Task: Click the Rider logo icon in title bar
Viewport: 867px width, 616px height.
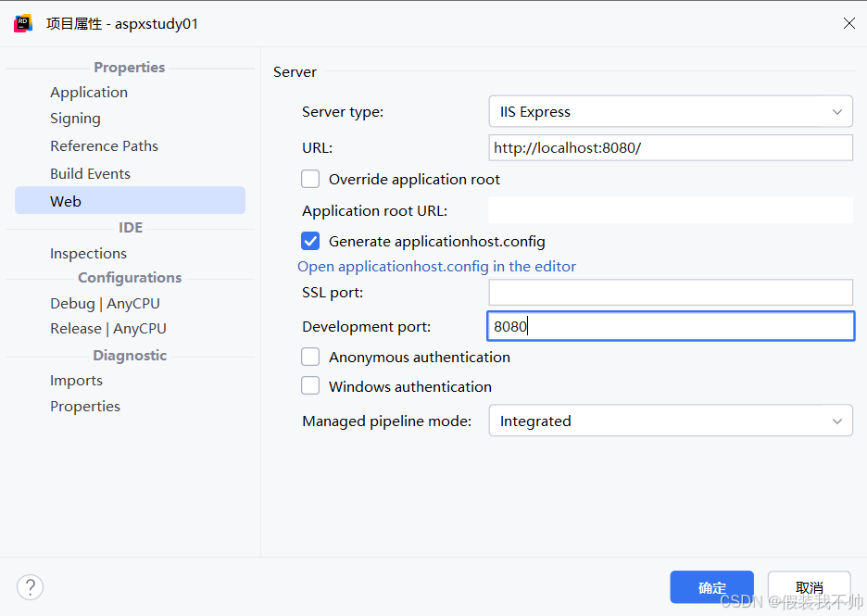Action: click(23, 24)
